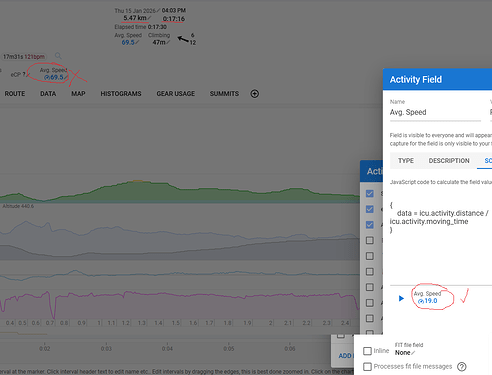Screen dimensions: 492x375
Task: Click the blue 19.0 result value
Action: pos(431,301)
